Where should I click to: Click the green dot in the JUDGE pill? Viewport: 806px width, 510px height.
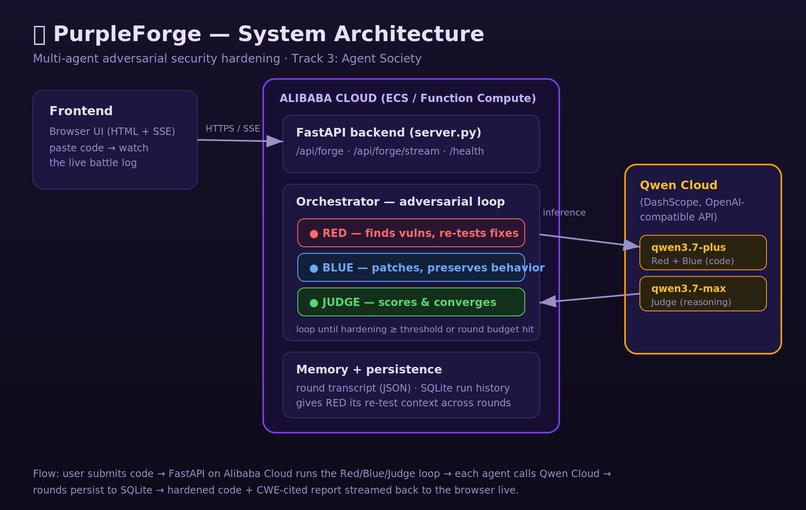point(314,303)
